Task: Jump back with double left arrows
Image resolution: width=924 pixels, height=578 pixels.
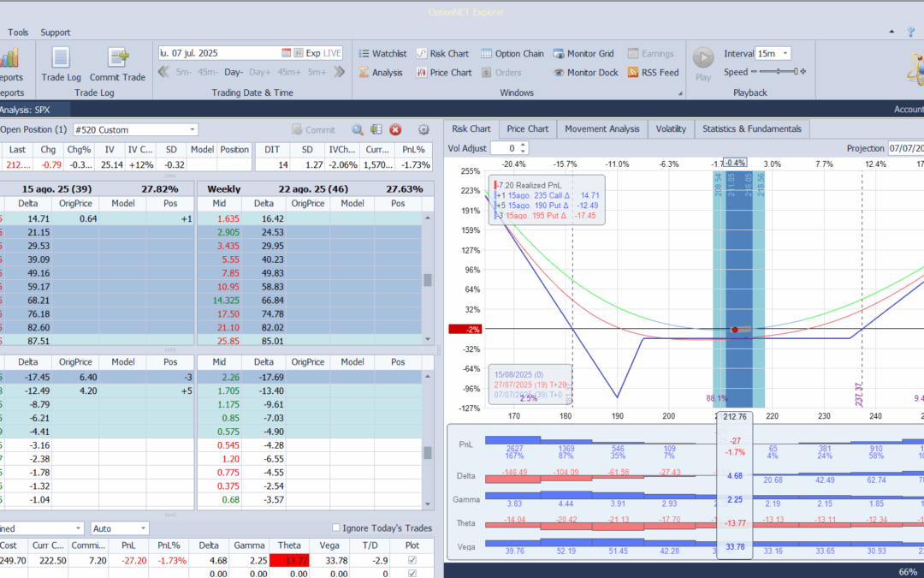Action: (163, 72)
